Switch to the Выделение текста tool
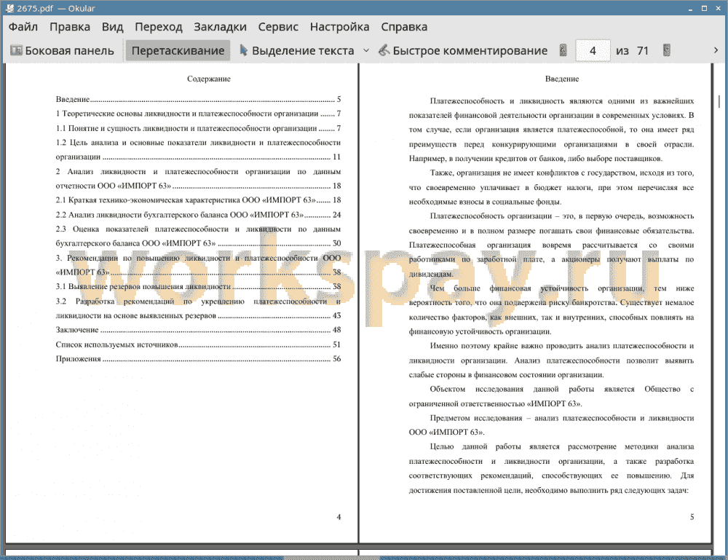Viewport: 728px width, 560px height. coord(297,51)
